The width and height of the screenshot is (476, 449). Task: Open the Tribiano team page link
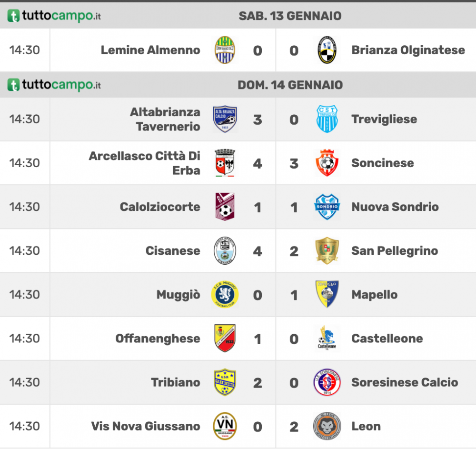click(x=176, y=382)
